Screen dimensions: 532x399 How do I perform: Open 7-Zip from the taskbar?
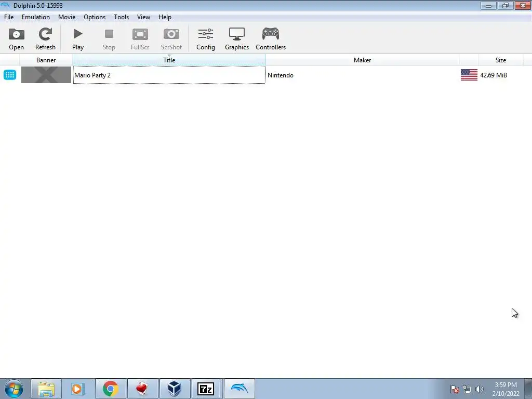point(206,389)
